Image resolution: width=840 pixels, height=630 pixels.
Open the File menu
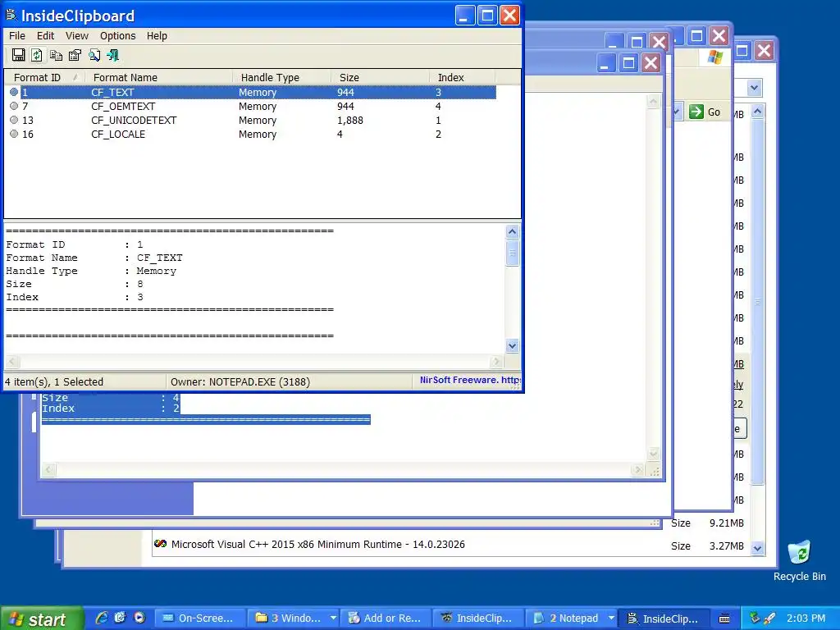17,36
